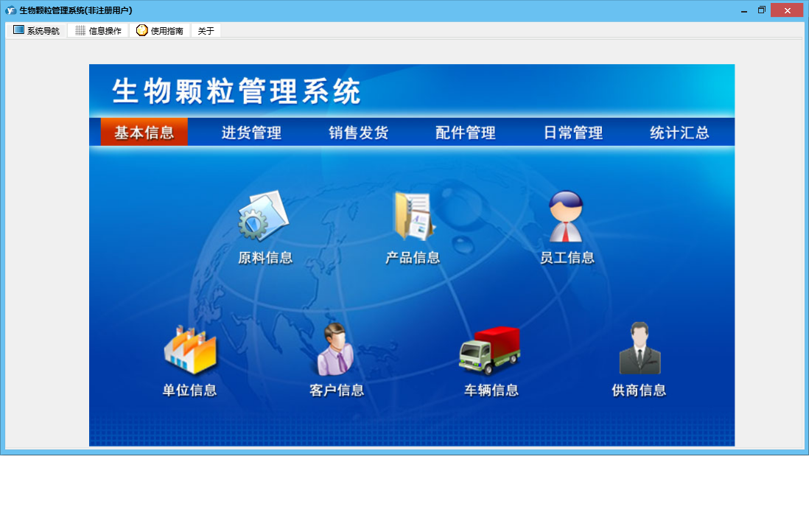Open the 客户信息 customer icon
This screenshot has height=532, width=809.
coord(336,349)
